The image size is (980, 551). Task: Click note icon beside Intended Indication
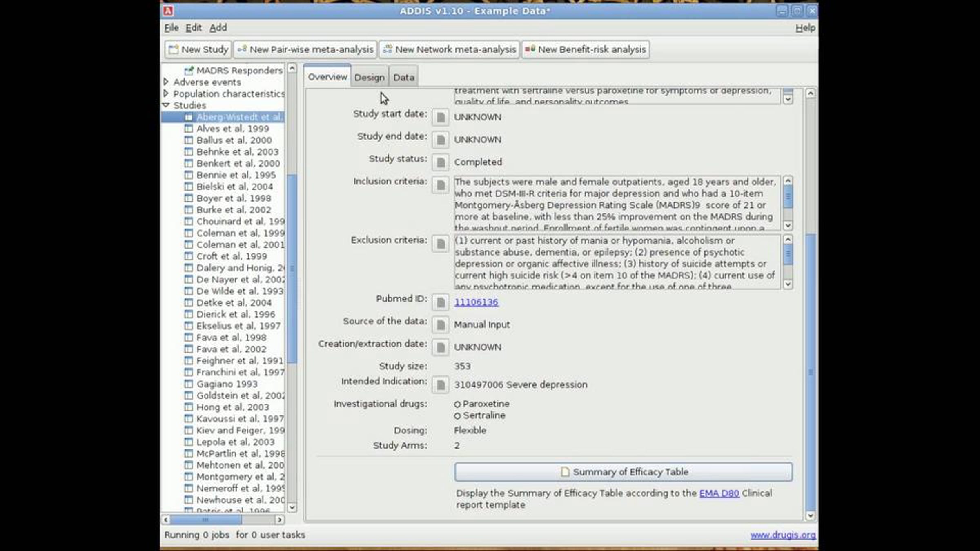(440, 385)
